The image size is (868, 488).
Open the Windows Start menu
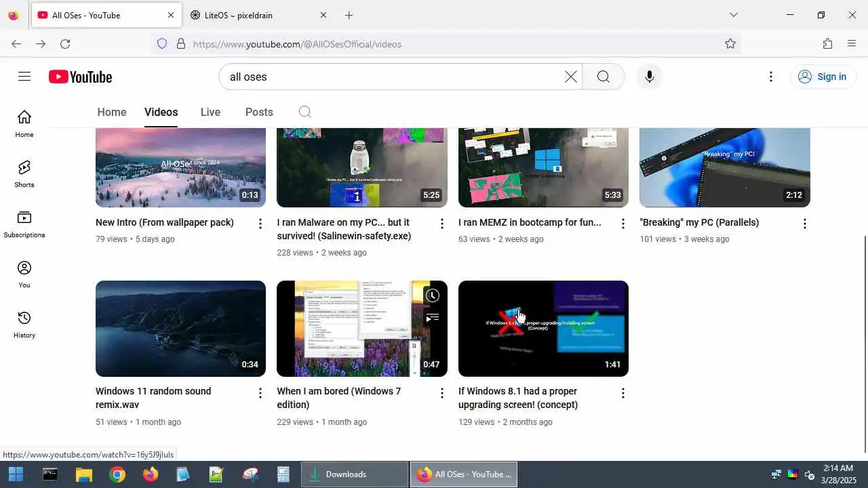click(x=16, y=474)
